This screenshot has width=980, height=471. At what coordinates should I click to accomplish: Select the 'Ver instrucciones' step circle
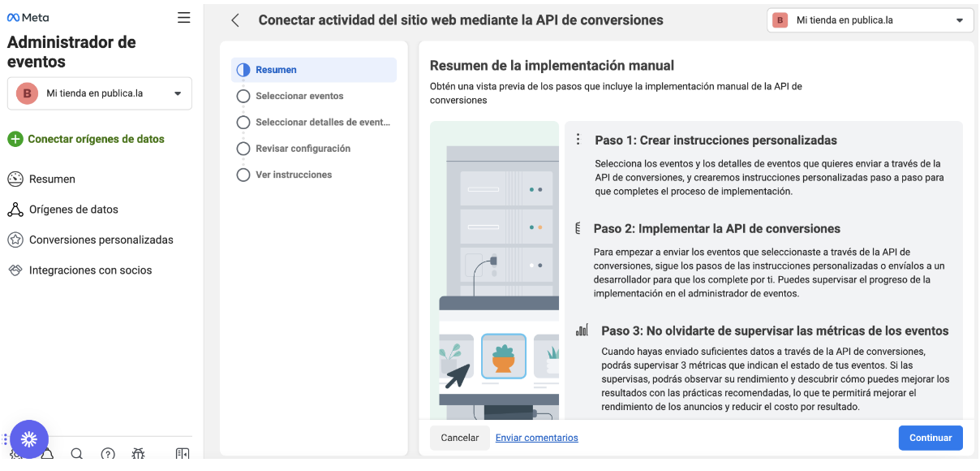click(243, 175)
